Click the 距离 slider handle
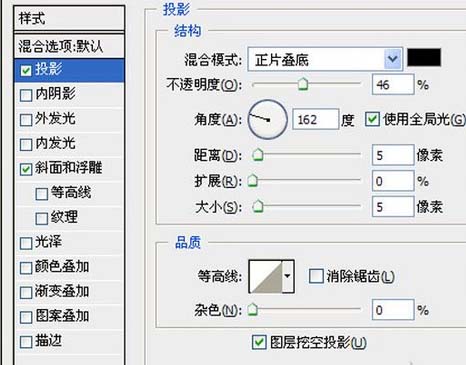This screenshot has width=466, height=365. (x=257, y=155)
